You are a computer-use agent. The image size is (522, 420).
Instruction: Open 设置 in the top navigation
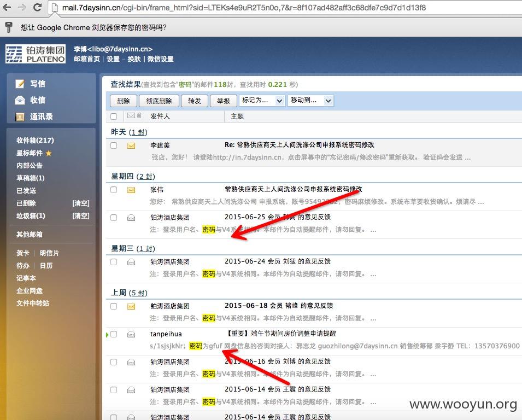point(113,59)
